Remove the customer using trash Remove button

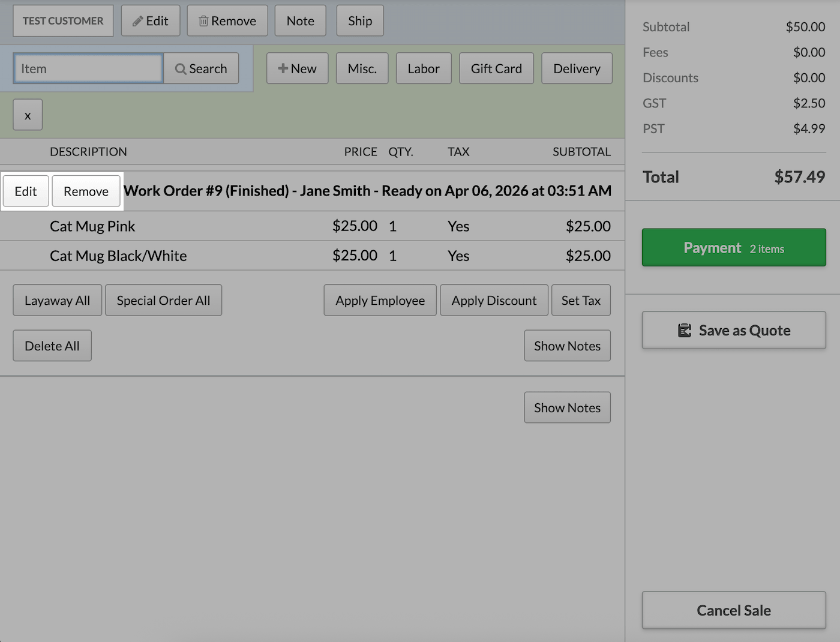pos(227,21)
